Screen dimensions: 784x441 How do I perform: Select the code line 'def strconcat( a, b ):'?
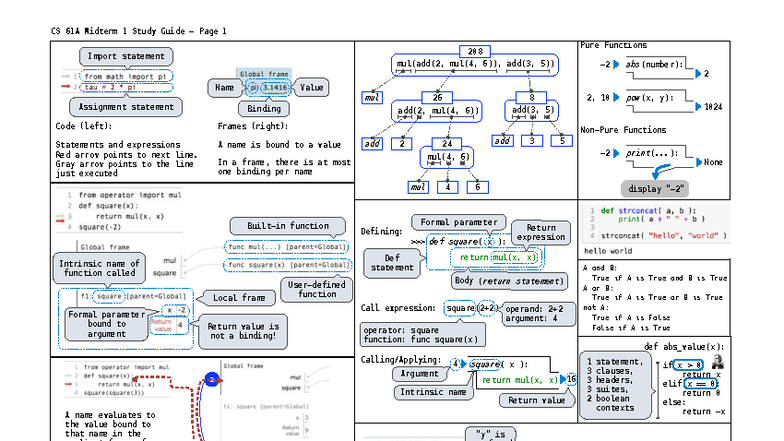648,210
